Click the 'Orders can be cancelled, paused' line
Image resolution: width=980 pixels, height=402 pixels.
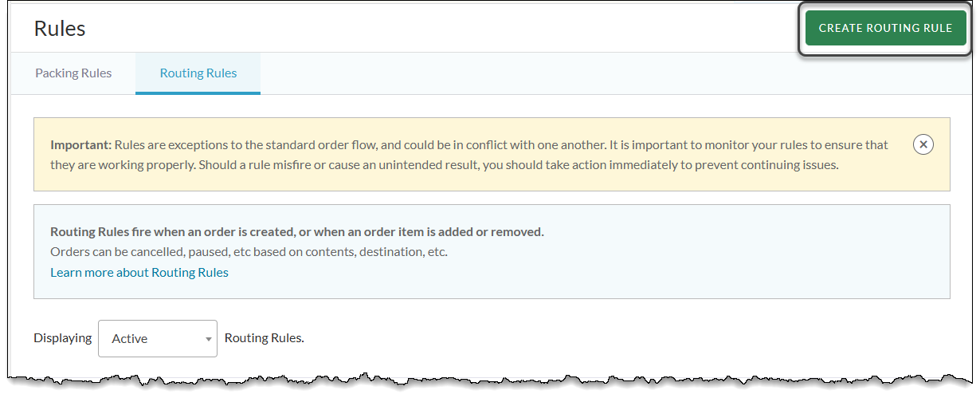[249, 252]
